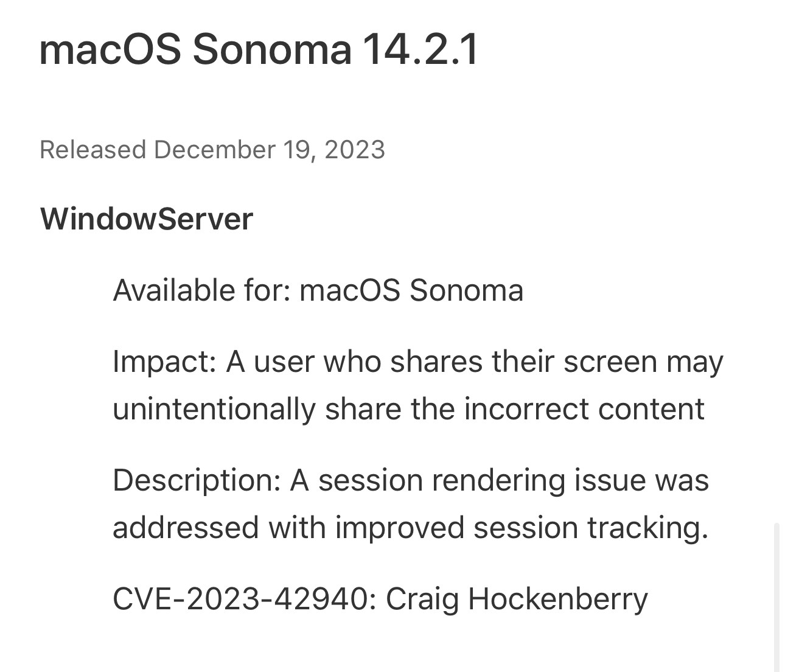Click the word Released in the date line
785x672 pixels.
point(92,150)
